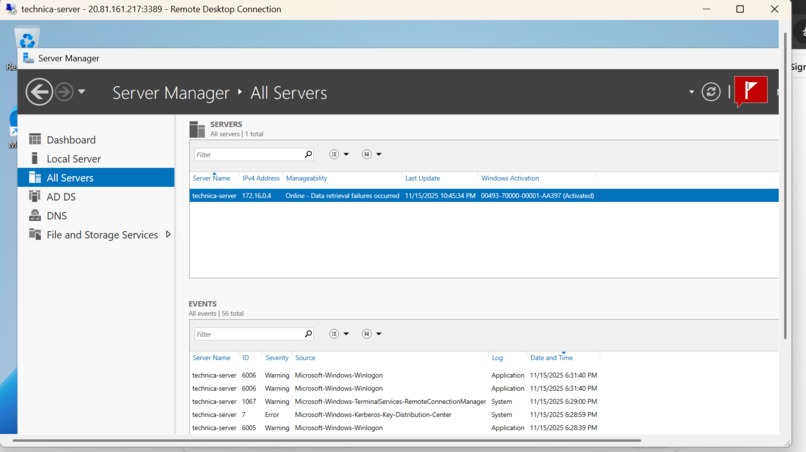Open File and Storage Services
Image resolution: width=806 pixels, height=452 pixels.
(x=102, y=234)
